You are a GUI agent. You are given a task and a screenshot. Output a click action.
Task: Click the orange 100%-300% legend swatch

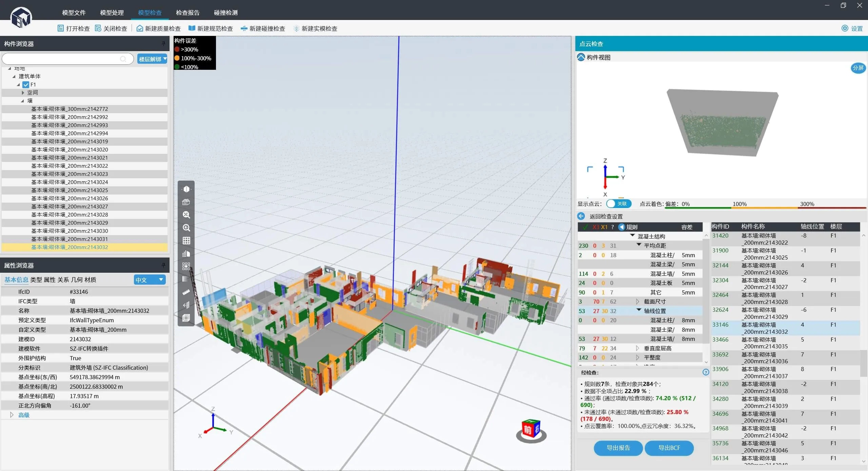click(177, 58)
